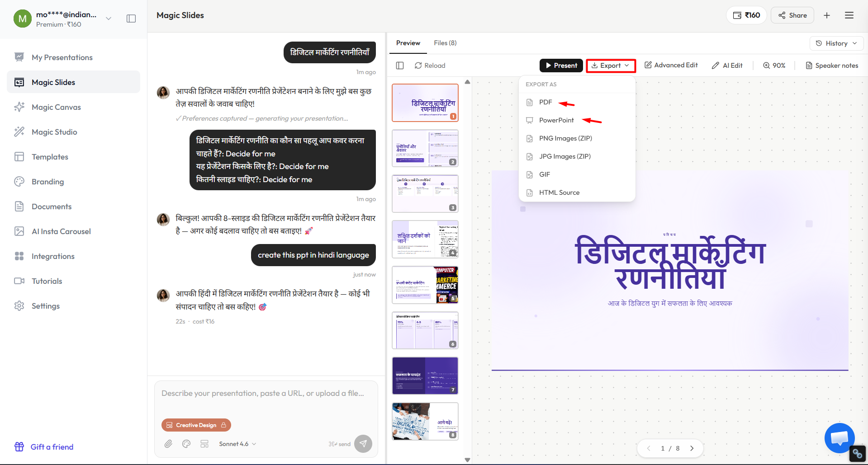The height and width of the screenshot is (465, 868).
Task: Click the Integrations grid icon
Action: (19, 256)
